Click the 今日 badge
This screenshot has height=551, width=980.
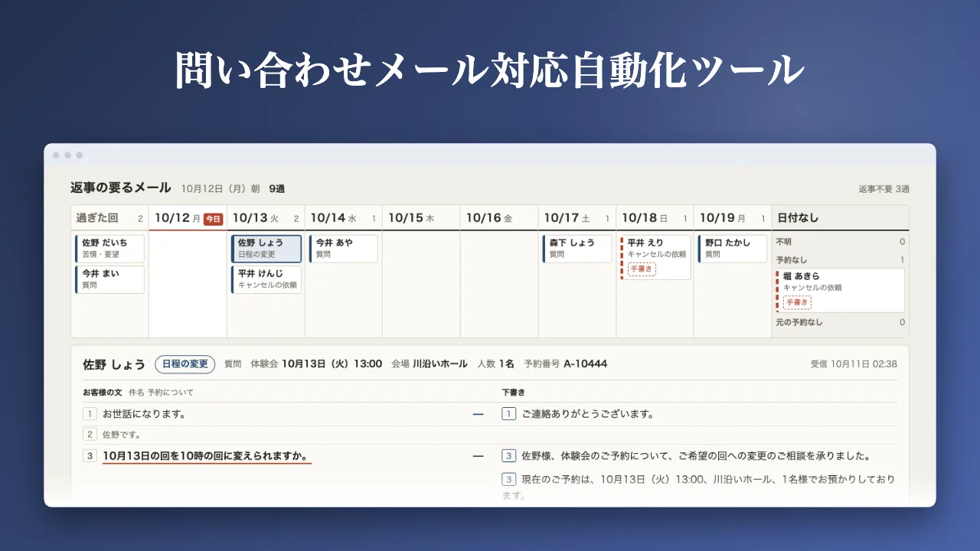(x=213, y=219)
